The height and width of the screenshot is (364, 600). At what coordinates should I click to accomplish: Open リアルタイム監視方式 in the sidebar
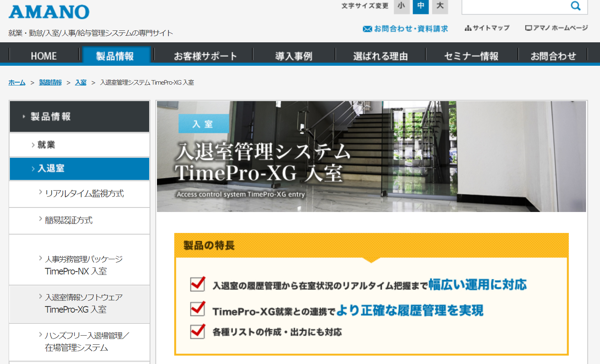[79, 194]
